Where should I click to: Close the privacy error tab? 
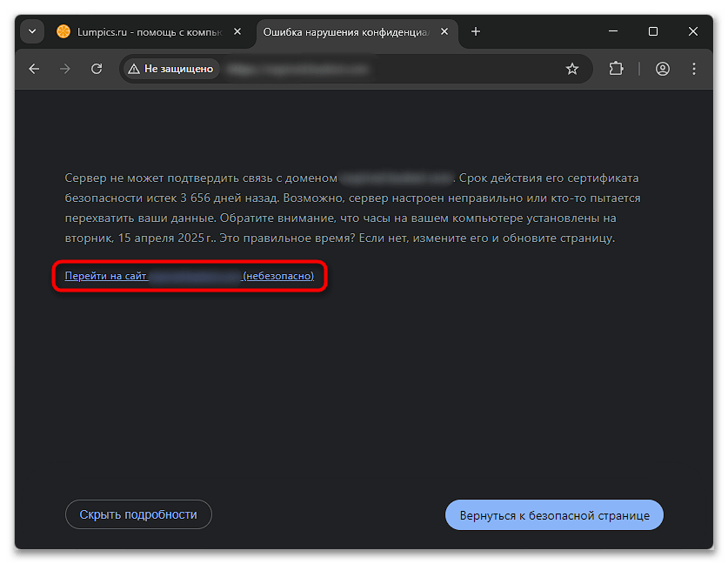pos(444,31)
